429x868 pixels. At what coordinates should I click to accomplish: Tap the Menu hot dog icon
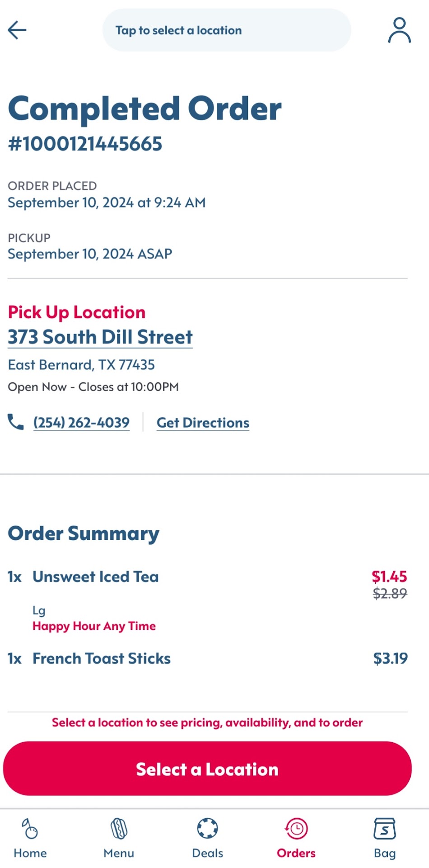pos(119,829)
